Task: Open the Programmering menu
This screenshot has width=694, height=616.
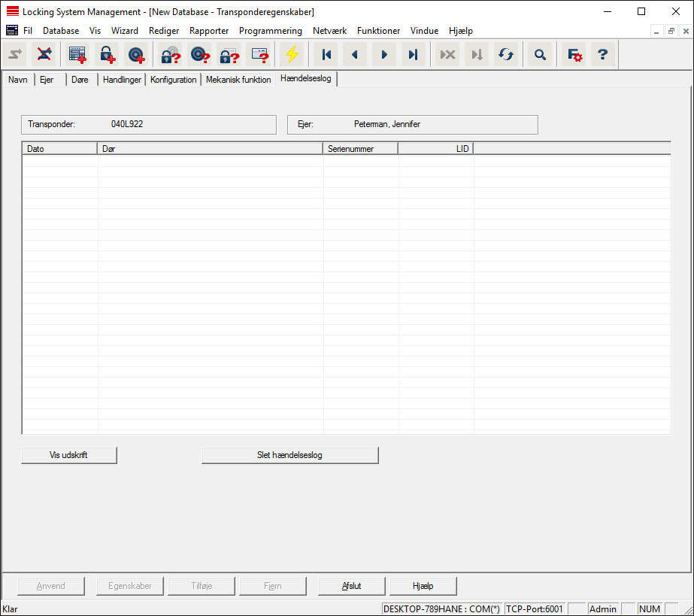Action: [x=270, y=31]
